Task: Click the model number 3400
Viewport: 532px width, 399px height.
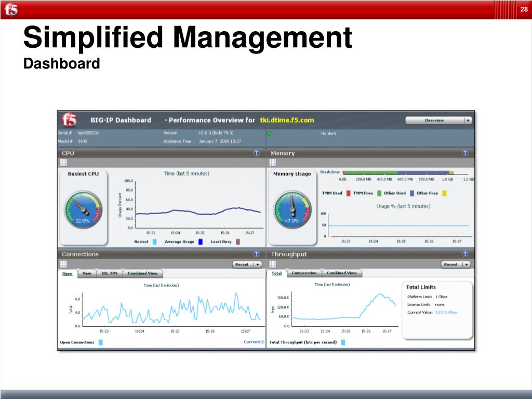Action: 83,141
